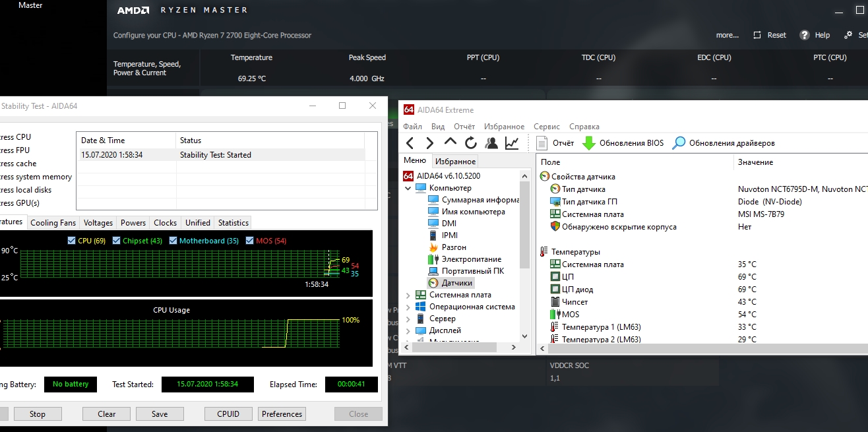Select the DMI tree item
Screen dimensions: 868x432
[443, 224]
